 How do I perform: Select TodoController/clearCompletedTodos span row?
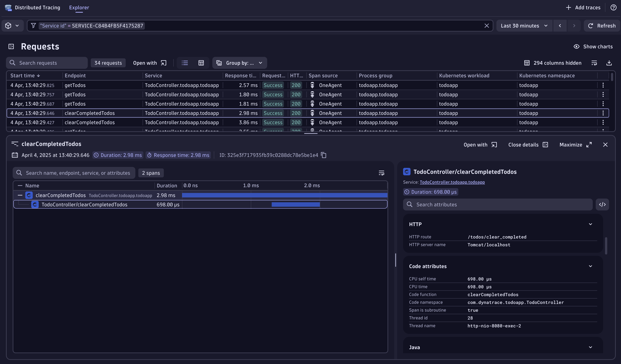coord(200,204)
